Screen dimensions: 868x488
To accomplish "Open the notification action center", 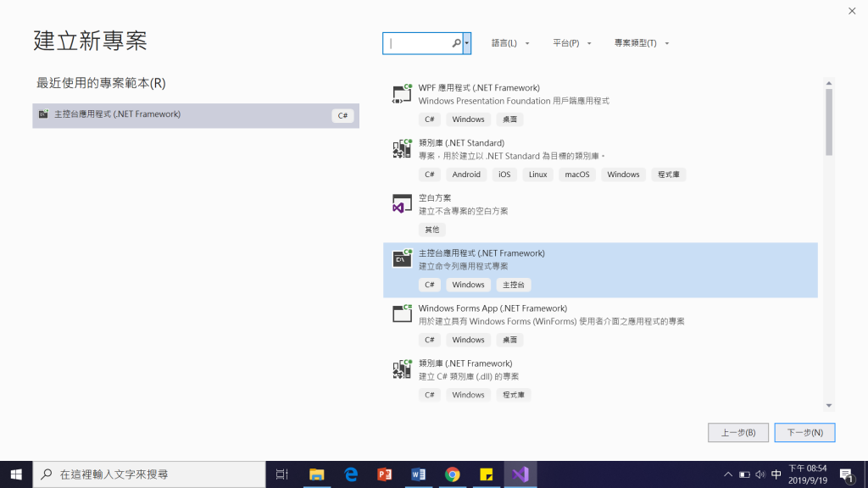I will coord(846,474).
